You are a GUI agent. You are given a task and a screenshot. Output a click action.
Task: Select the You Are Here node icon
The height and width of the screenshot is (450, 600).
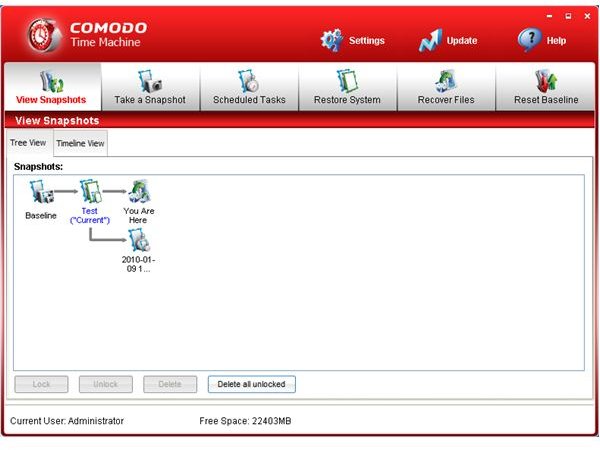[x=139, y=191]
